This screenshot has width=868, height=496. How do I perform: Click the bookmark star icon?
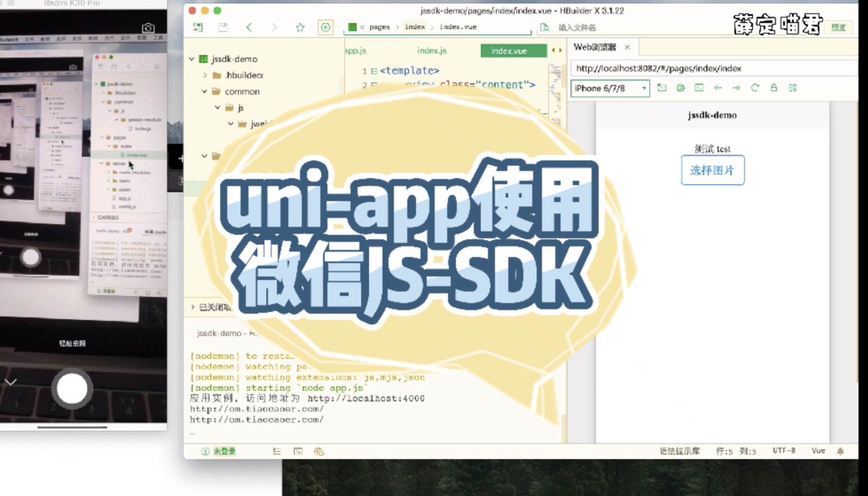[300, 27]
